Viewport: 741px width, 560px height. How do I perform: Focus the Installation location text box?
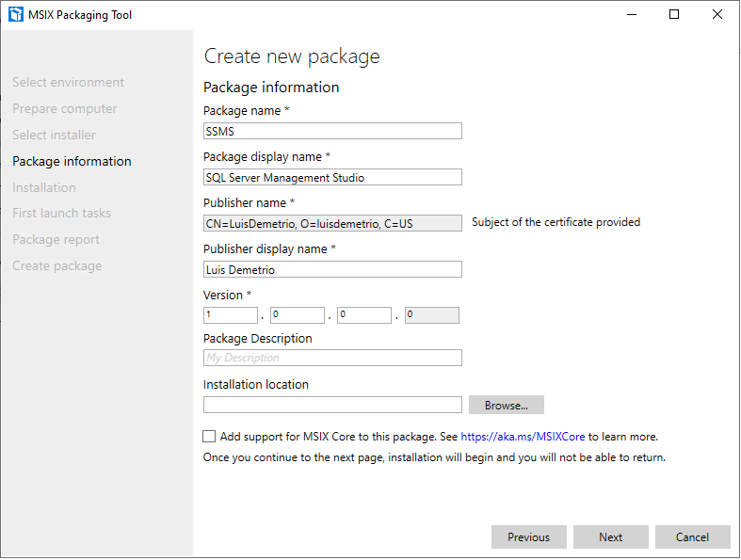(332, 405)
